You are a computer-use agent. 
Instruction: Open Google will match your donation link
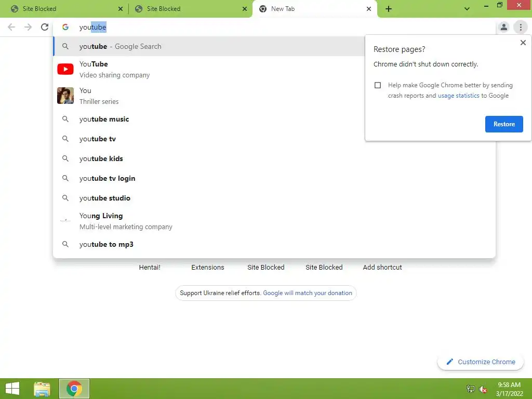308,293
